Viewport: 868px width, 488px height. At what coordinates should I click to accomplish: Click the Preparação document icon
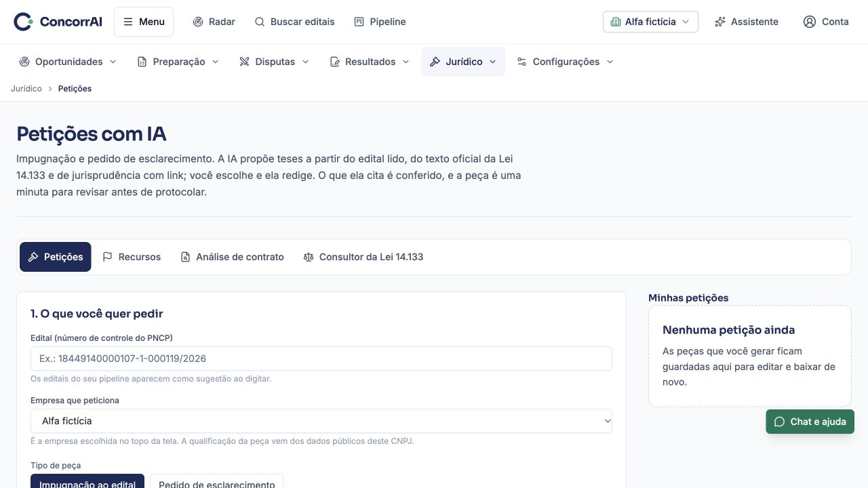point(142,62)
